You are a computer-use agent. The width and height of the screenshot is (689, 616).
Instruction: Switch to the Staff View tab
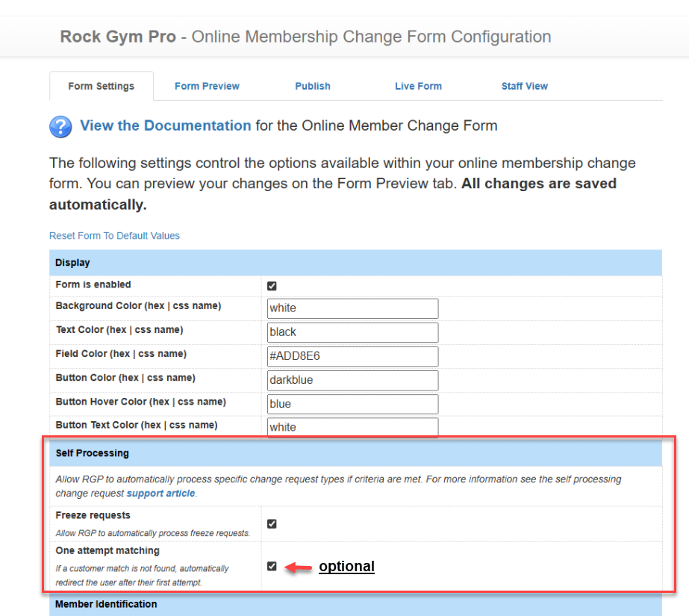pyautogui.click(x=525, y=86)
